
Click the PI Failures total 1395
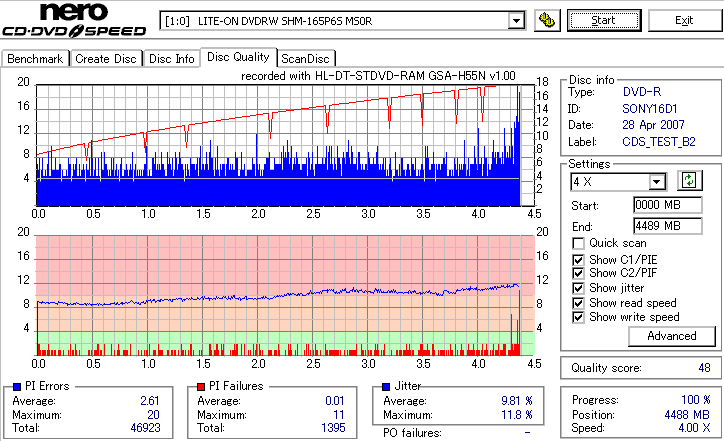[x=333, y=428]
